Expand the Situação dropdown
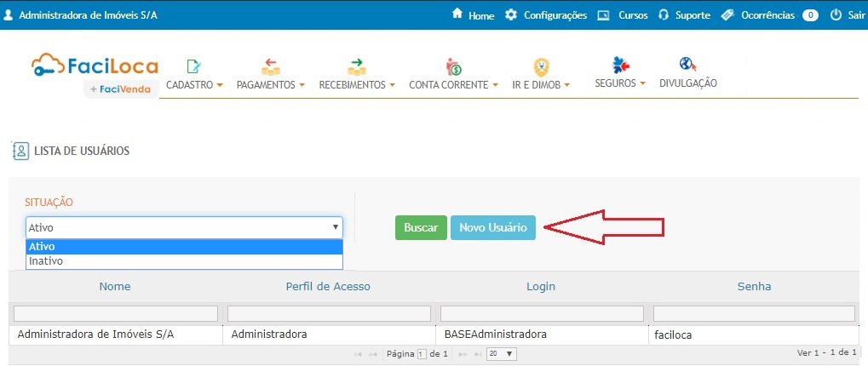The height and width of the screenshot is (366, 868). [184, 227]
